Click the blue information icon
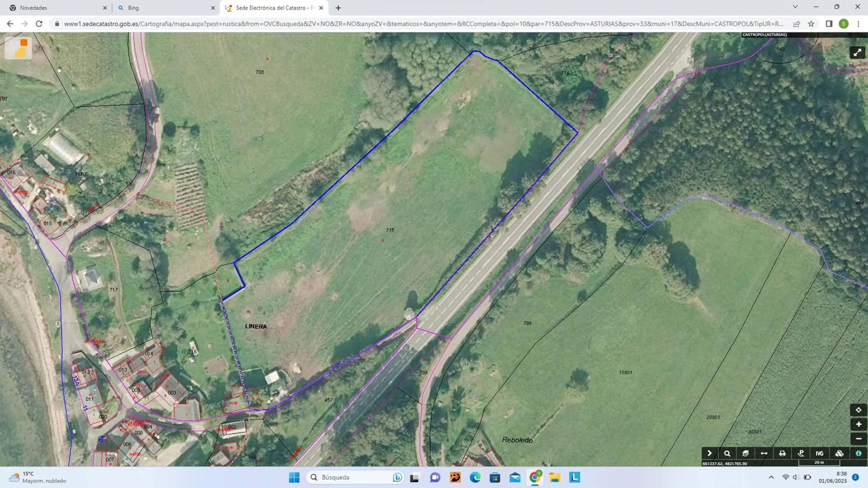Viewport: 868px width, 488px height. pos(858,453)
